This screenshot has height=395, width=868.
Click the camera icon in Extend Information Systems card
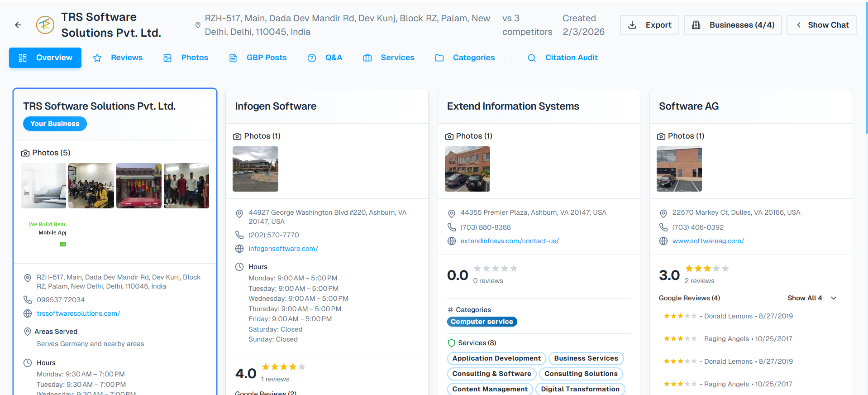click(x=449, y=136)
